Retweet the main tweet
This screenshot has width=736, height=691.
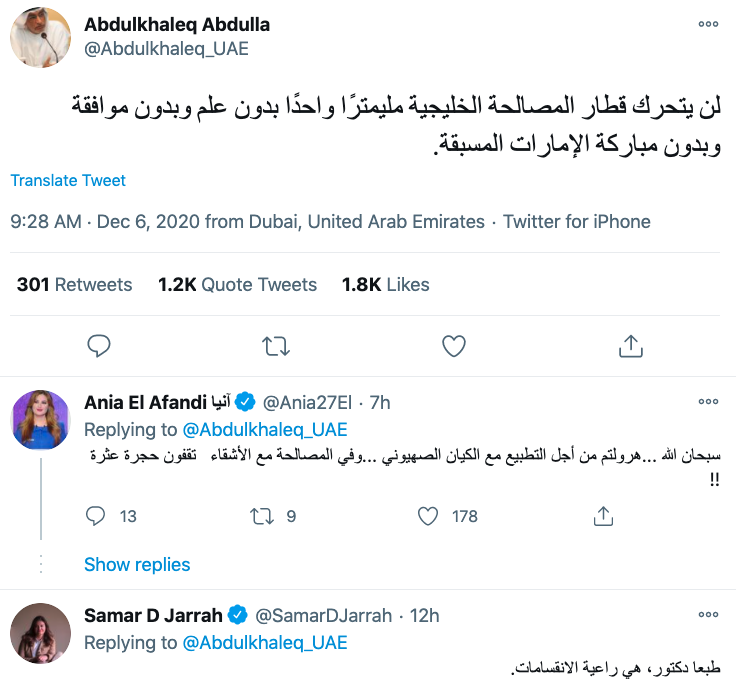point(275,346)
